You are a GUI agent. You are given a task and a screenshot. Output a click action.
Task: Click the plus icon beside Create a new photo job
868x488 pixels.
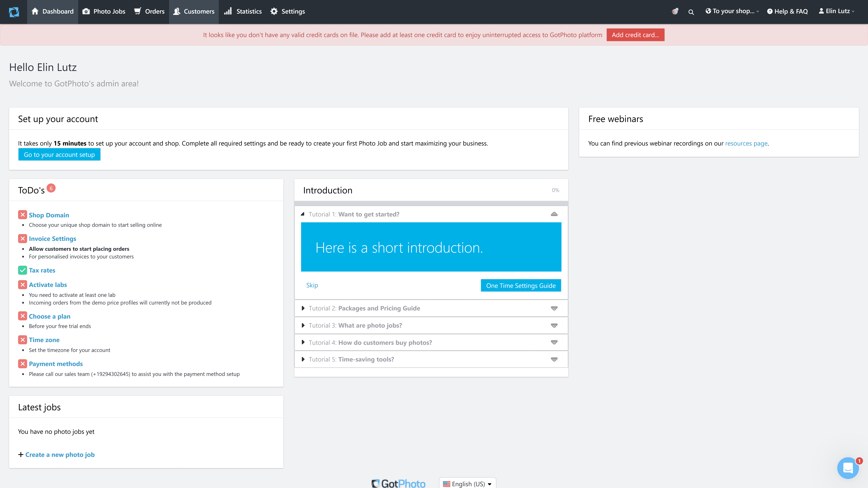coord(21,455)
